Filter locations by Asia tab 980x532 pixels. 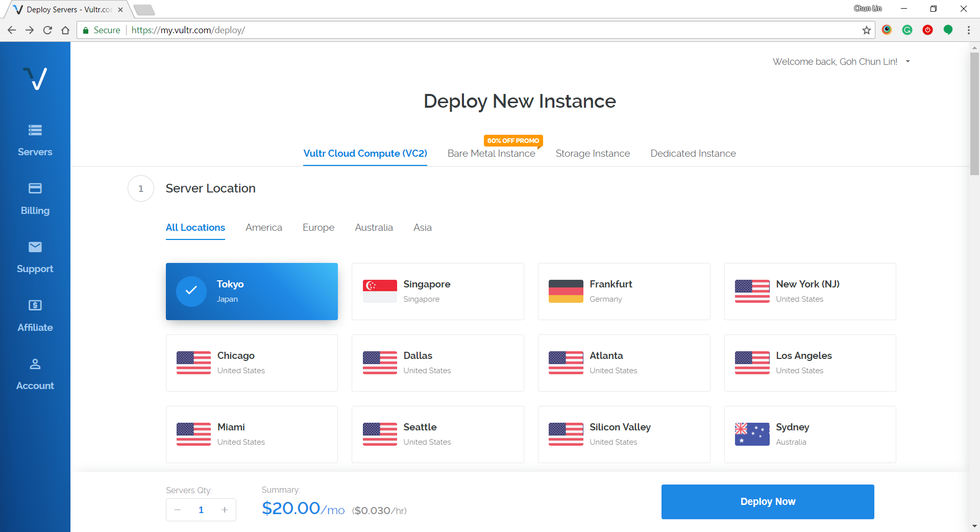(422, 228)
